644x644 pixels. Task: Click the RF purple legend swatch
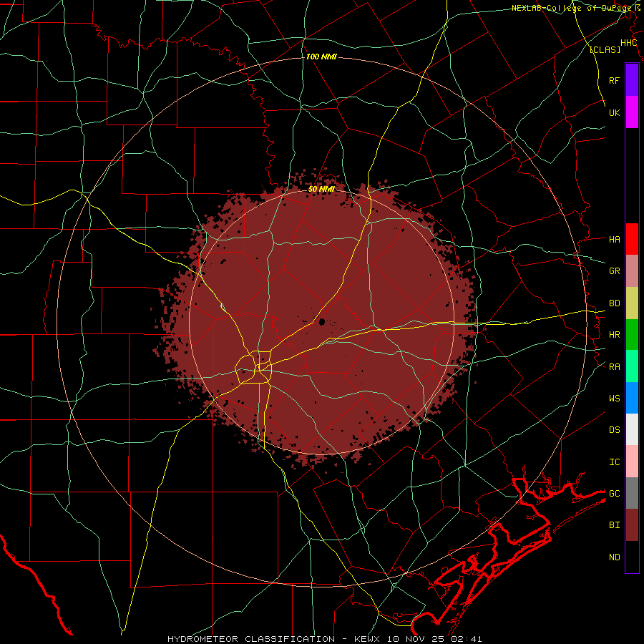pos(632,80)
